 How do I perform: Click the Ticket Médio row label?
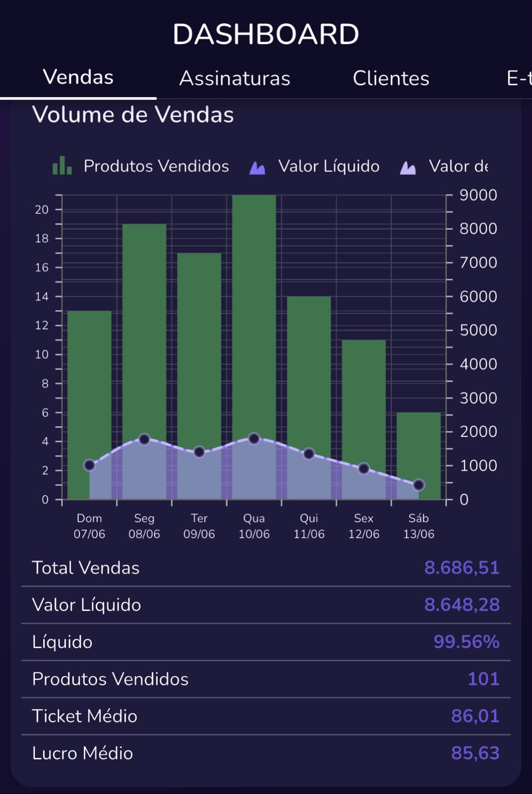click(x=85, y=716)
